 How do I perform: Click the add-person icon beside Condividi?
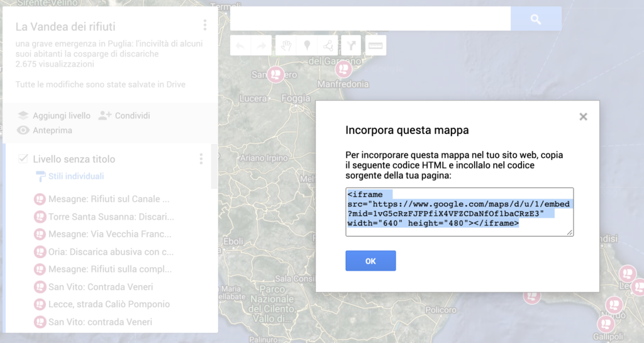pyautogui.click(x=105, y=115)
